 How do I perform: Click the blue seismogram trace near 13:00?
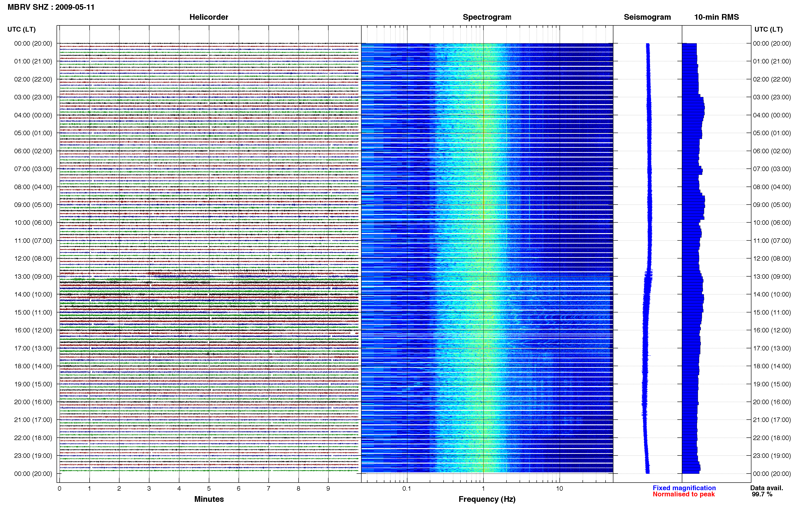(648, 277)
